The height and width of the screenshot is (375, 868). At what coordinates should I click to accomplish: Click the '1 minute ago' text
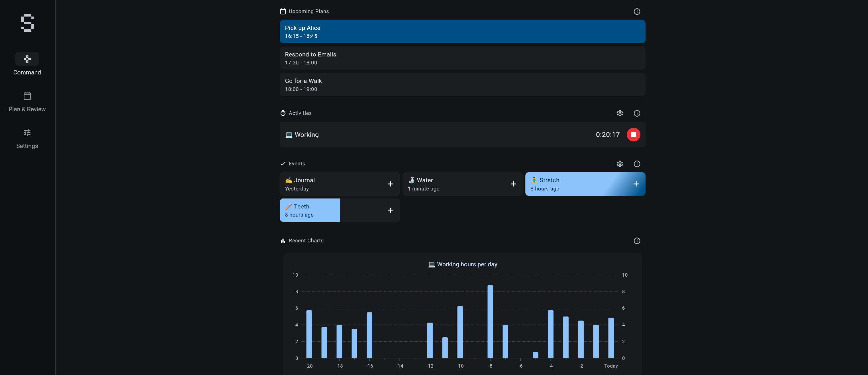tap(424, 189)
